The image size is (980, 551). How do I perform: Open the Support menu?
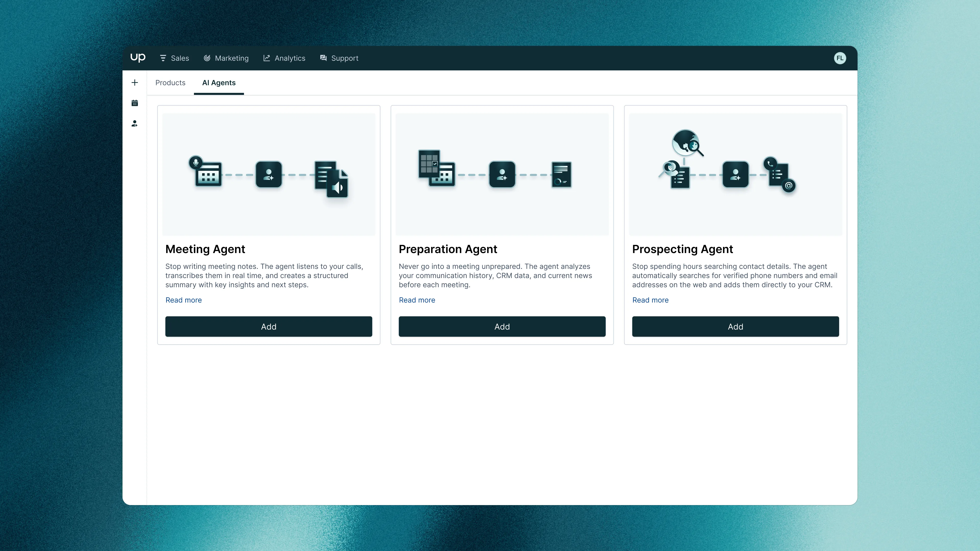click(339, 58)
